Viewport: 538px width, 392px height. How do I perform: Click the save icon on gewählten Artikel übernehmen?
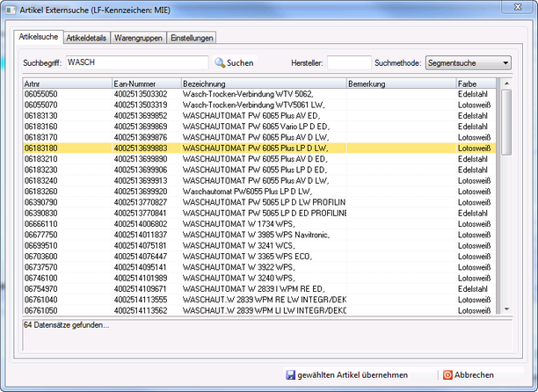coord(290,374)
